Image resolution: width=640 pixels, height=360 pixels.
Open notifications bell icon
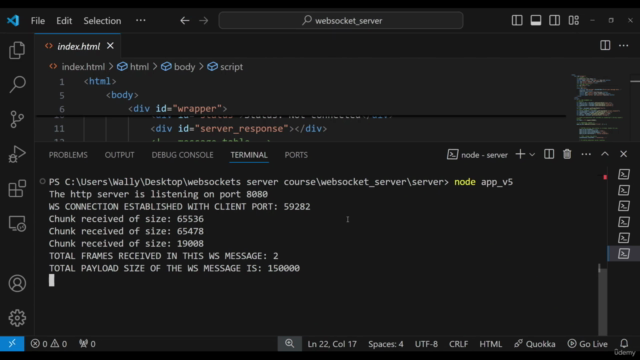624,343
